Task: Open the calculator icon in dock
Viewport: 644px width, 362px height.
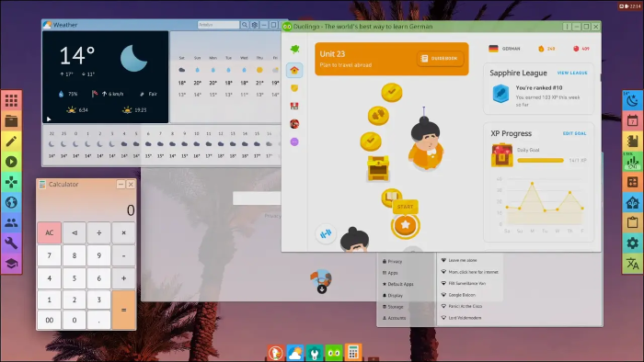Action: (x=353, y=353)
